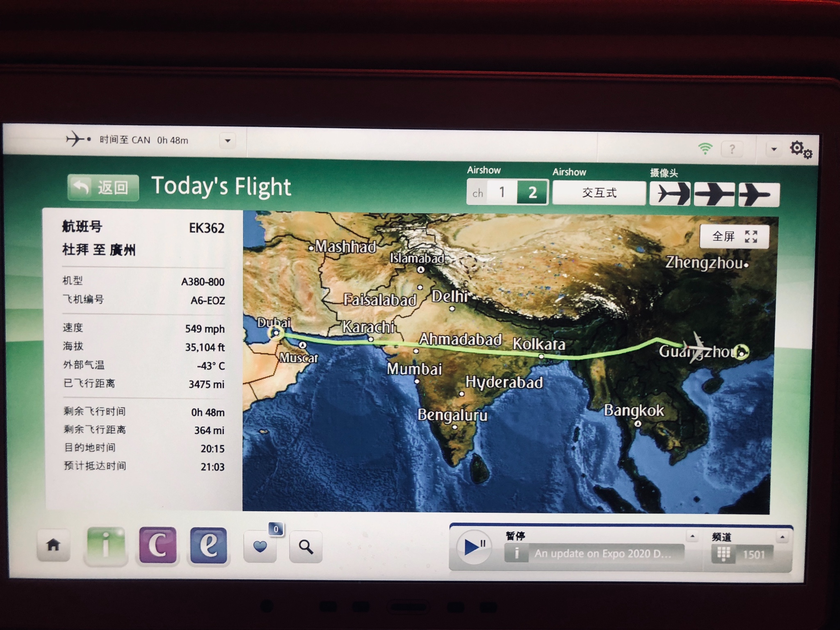The image size is (840, 630).
Task: Expand the media player panel arrow
Action: point(692,536)
